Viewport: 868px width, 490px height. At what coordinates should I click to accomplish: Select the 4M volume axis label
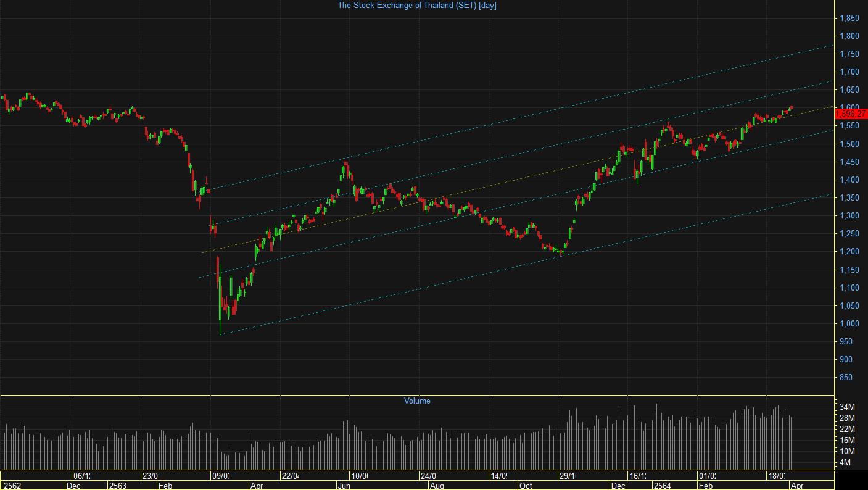pyautogui.click(x=845, y=462)
